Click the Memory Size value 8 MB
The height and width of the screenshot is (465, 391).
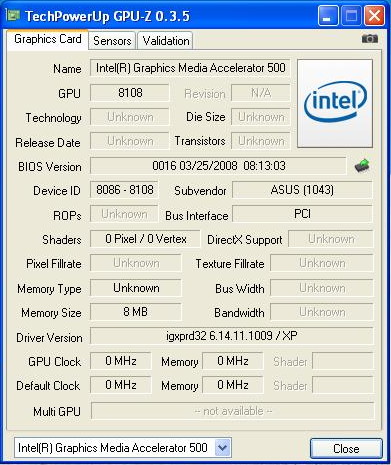point(136,312)
